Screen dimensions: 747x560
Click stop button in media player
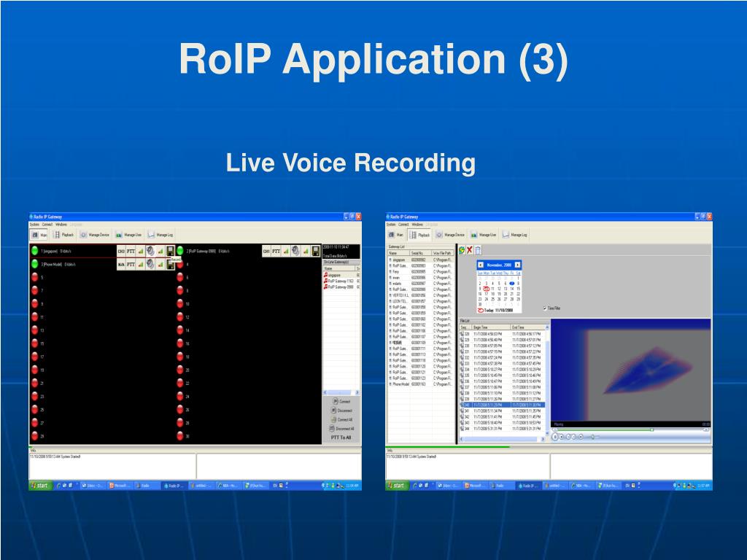coord(562,437)
